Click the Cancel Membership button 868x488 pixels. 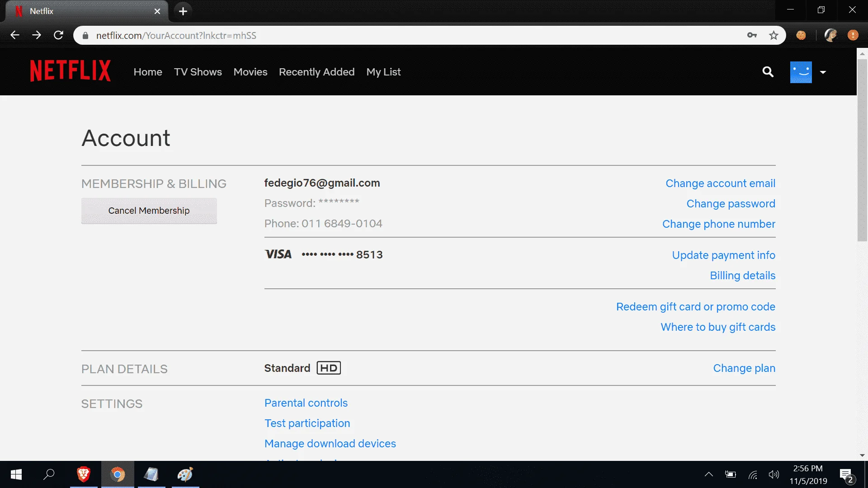tap(149, 211)
